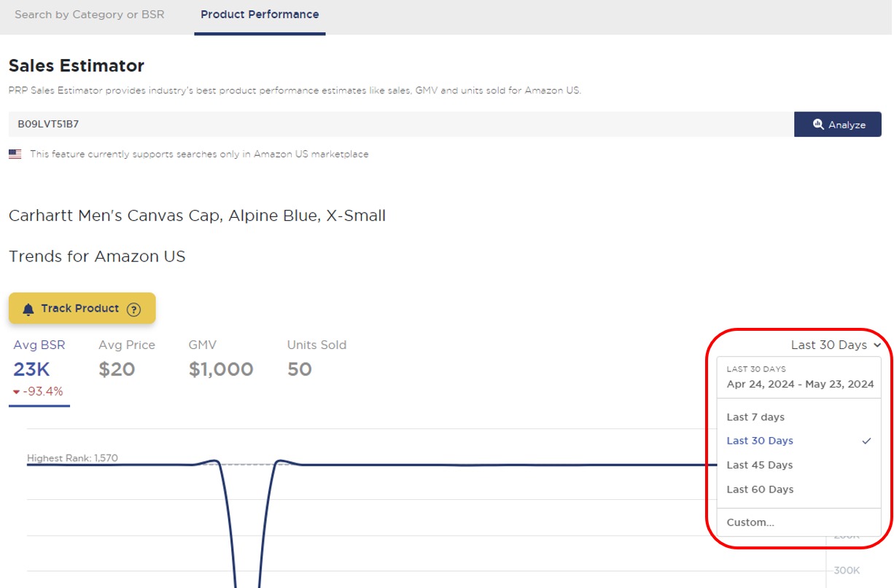Image resolution: width=894 pixels, height=588 pixels.
Task: Open the Track Product help question mark
Action: (135, 307)
